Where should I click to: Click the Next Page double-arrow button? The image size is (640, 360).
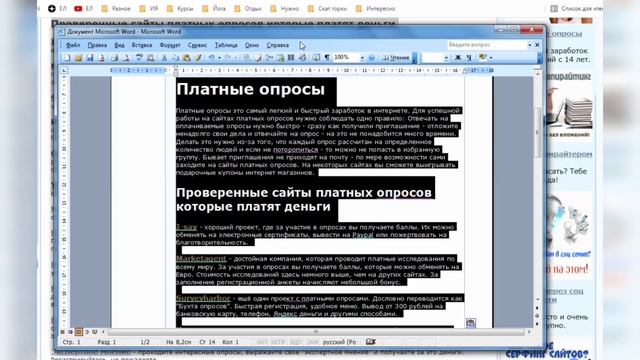coord(537,324)
